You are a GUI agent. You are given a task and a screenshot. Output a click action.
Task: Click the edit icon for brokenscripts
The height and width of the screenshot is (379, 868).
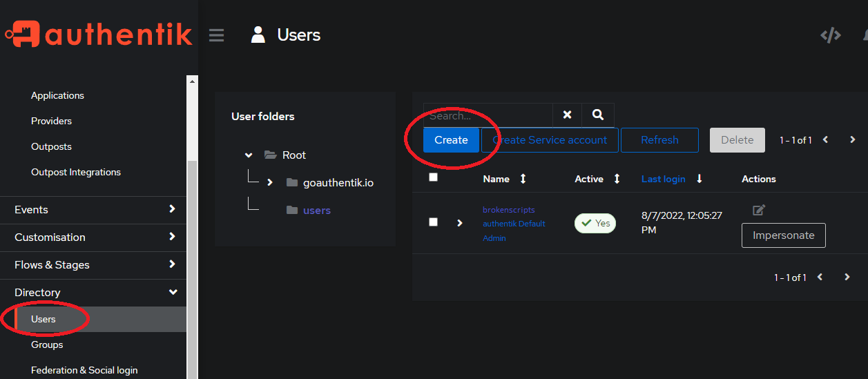point(759,210)
